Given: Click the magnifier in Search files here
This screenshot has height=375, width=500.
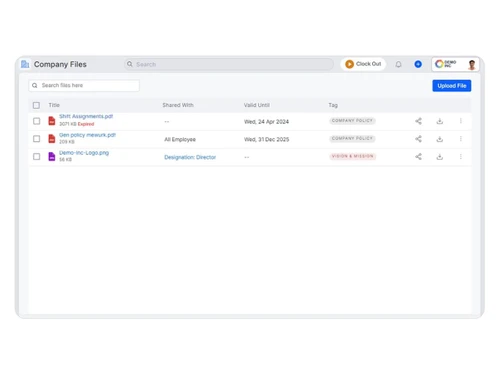Looking at the screenshot, I should click(x=35, y=86).
